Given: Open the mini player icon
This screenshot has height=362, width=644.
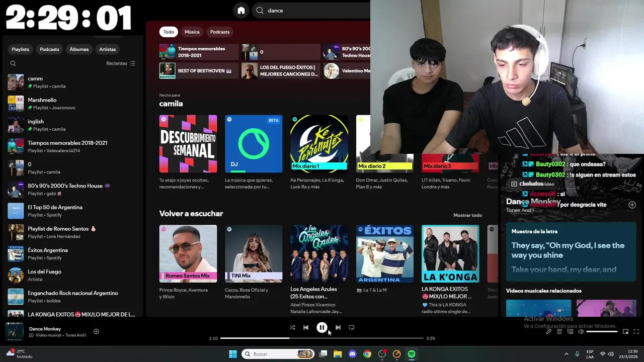Looking at the screenshot, I should coord(625,331).
